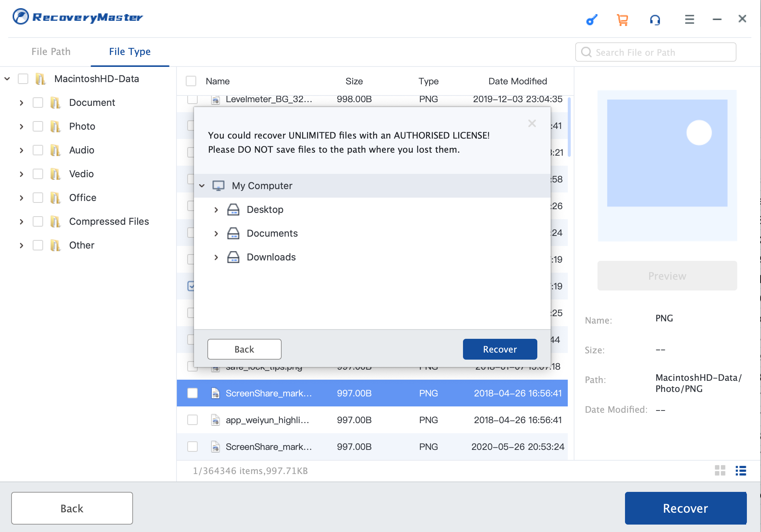The image size is (761, 532).
Task: Check the Photo category checkbox
Action: pyautogui.click(x=38, y=126)
